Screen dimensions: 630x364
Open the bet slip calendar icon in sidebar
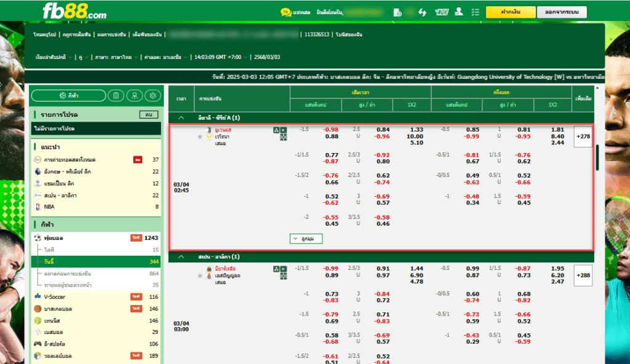(x=116, y=96)
